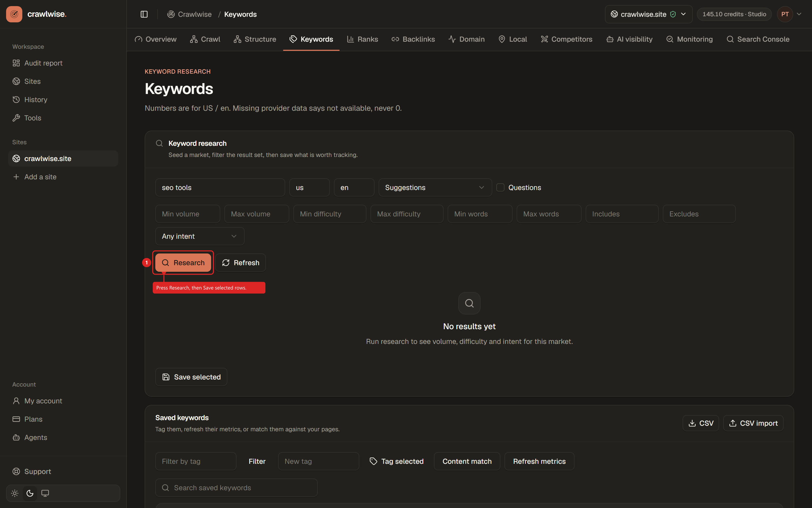
Task: Select the Keywords tab
Action: [x=311, y=39]
